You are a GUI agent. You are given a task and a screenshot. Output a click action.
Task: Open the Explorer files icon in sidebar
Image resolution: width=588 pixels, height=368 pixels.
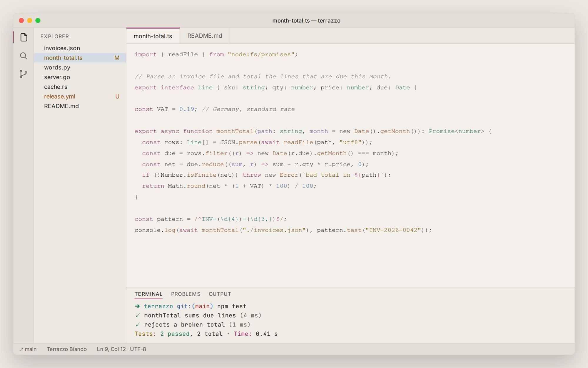click(24, 37)
